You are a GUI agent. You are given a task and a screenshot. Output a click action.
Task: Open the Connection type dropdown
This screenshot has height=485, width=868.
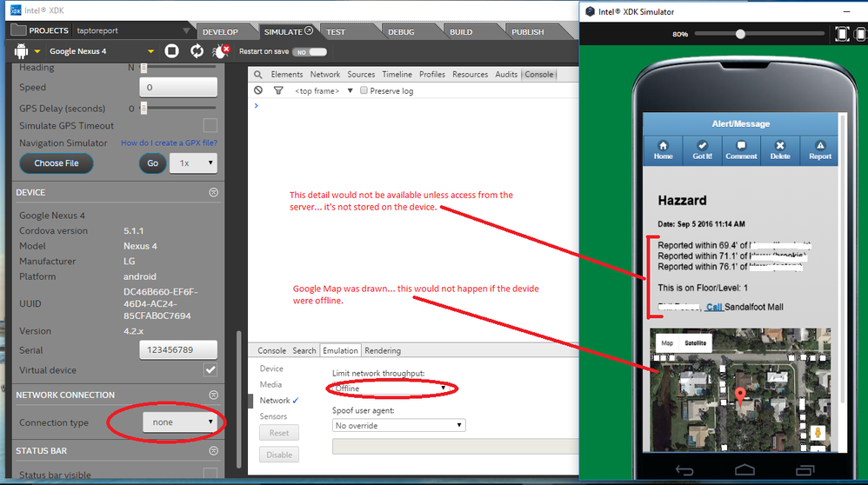click(x=180, y=422)
